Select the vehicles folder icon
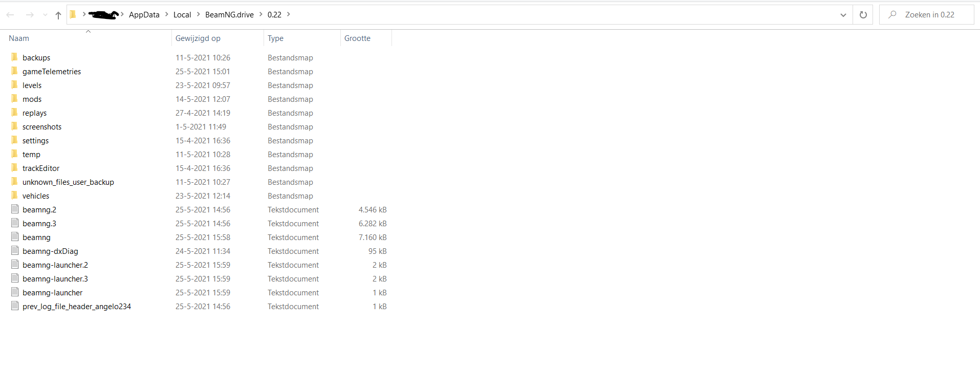Screen dimensions: 980x367 coord(14,195)
